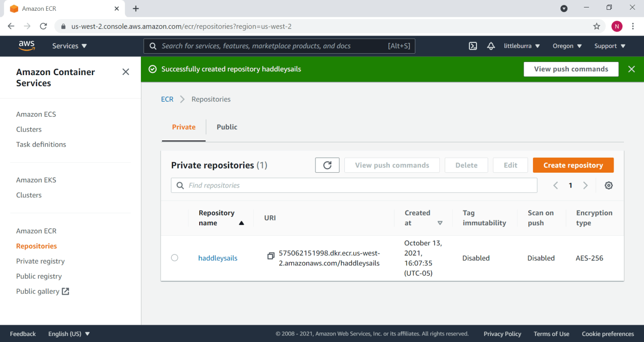Copy the haddleysails repository URI
644x342 pixels.
(271, 256)
